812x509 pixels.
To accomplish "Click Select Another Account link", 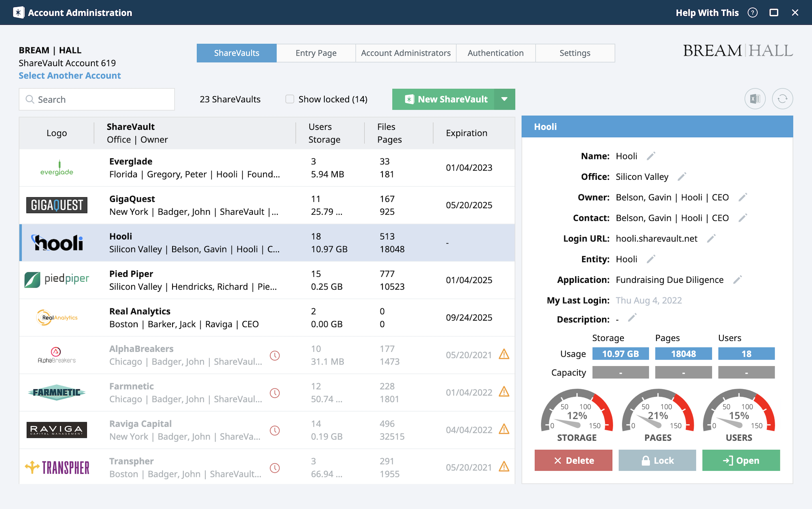I will coord(69,75).
